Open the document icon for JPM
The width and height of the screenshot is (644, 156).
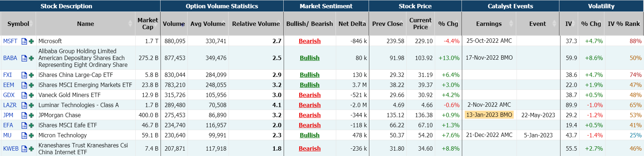tap(24, 115)
